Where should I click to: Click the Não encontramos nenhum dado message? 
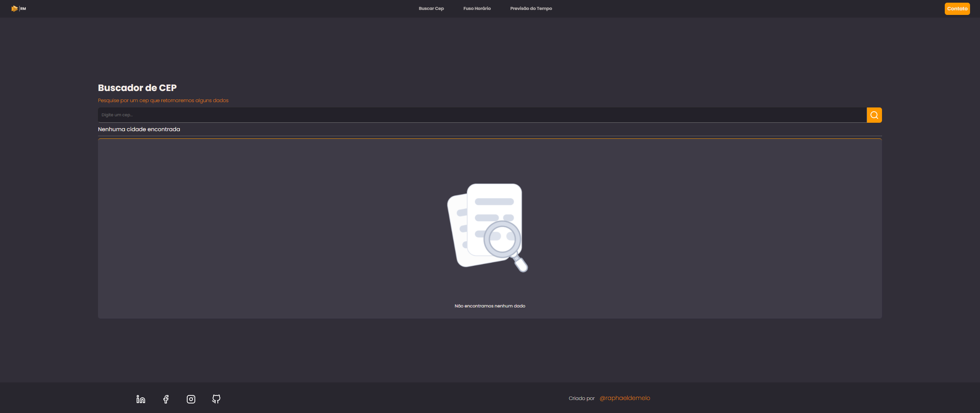pos(490,306)
